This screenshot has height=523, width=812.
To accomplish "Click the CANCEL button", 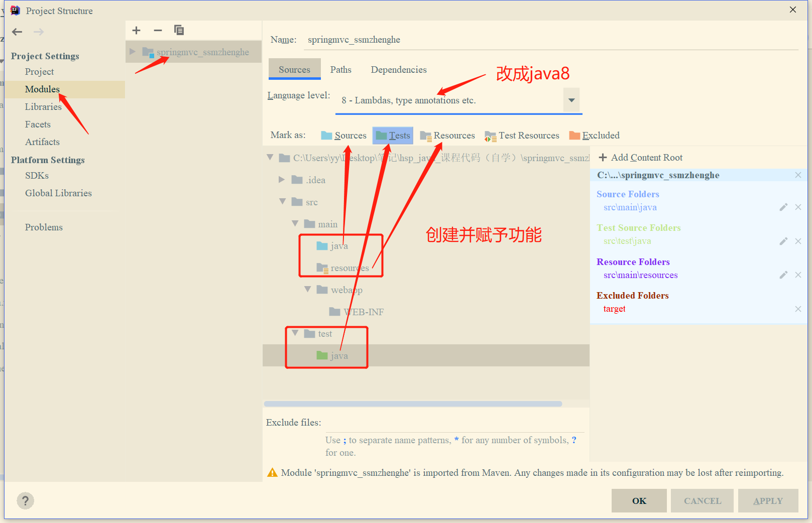I will [703, 501].
